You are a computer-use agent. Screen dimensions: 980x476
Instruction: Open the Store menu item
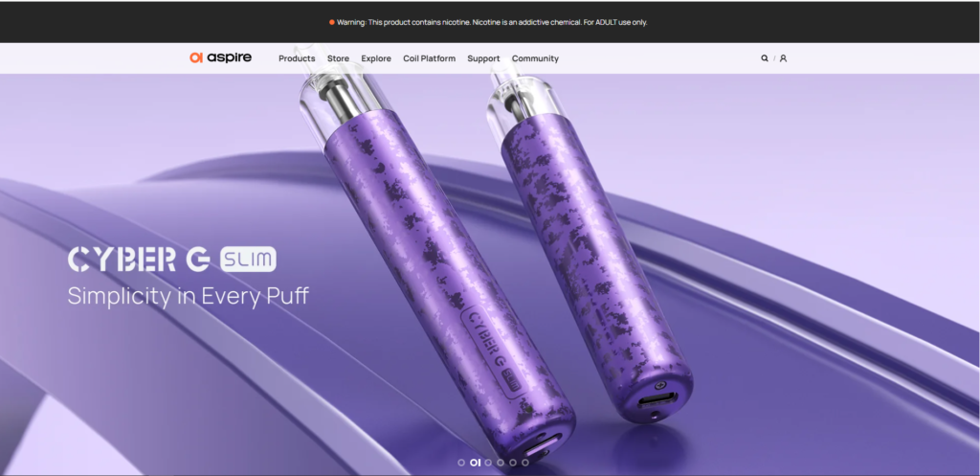pos(338,58)
